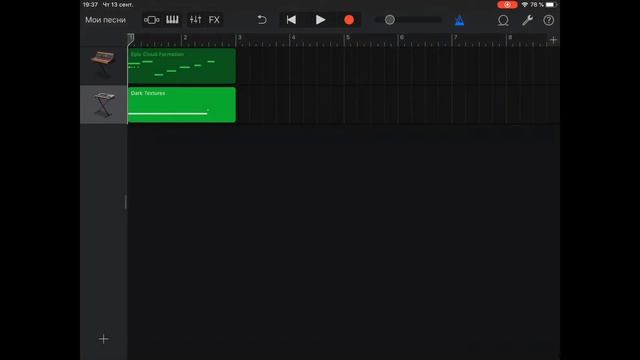The image size is (640, 360).
Task: Open the Мои песни song browser
Action: click(x=105, y=20)
